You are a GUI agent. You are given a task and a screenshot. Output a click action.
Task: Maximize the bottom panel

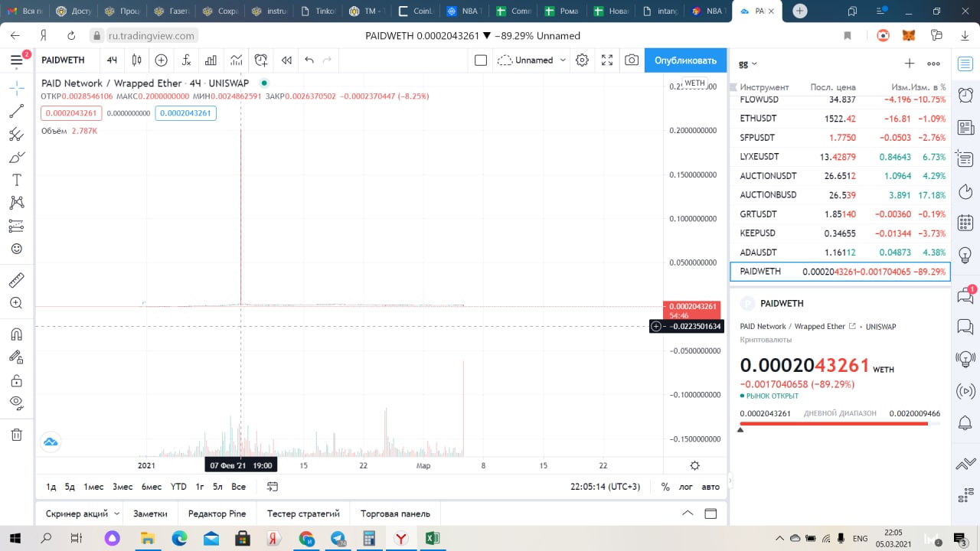click(710, 514)
